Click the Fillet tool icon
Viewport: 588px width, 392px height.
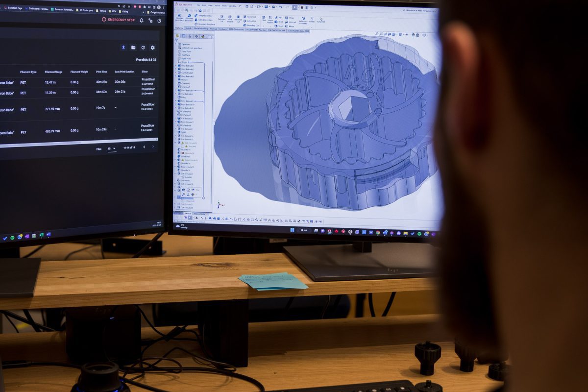pos(264,17)
